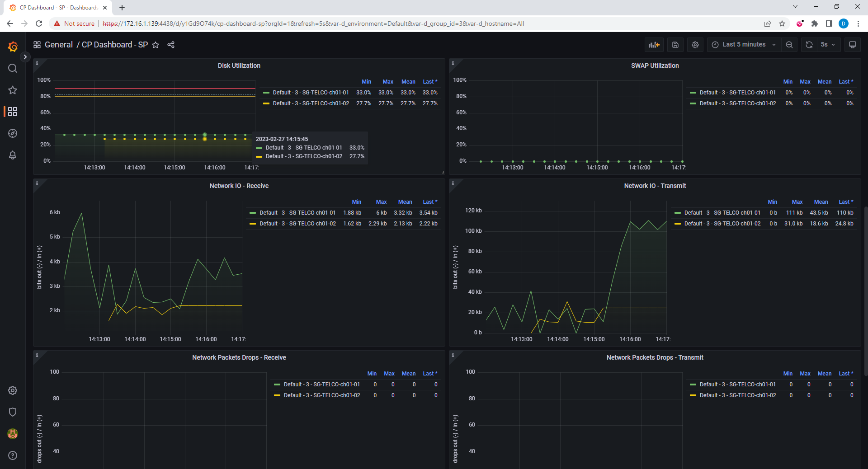868x469 pixels.
Task: Open Network Packets Drops - Receive menu
Action: pyautogui.click(x=239, y=357)
